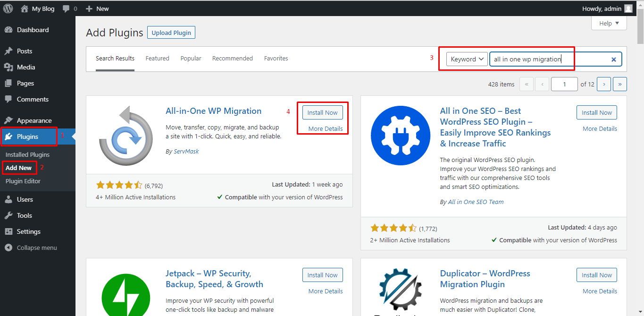Expand the Help panel dropdown
This screenshot has height=316, width=644.
click(609, 23)
